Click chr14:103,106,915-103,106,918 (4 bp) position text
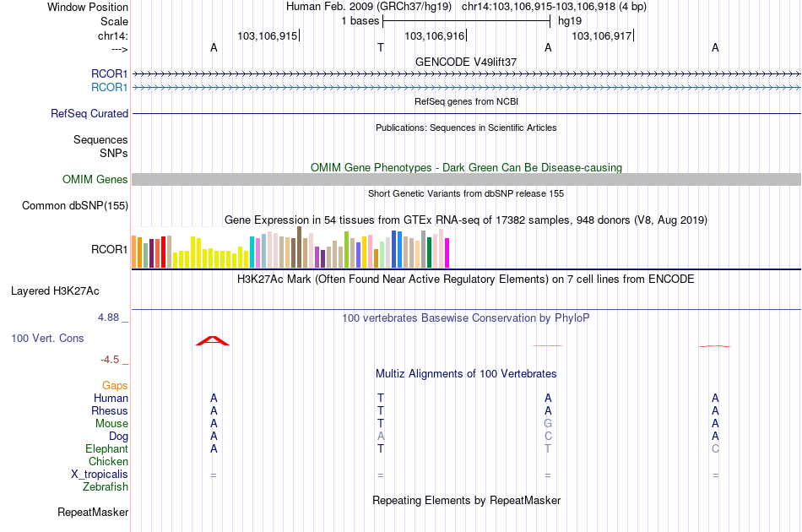This screenshot has width=802, height=532. coord(554,7)
